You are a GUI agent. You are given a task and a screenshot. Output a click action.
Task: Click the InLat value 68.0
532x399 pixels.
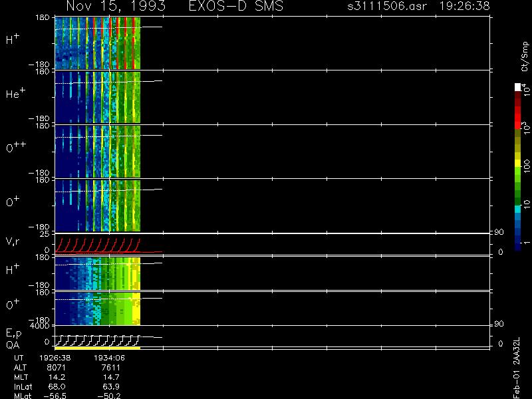(57, 386)
